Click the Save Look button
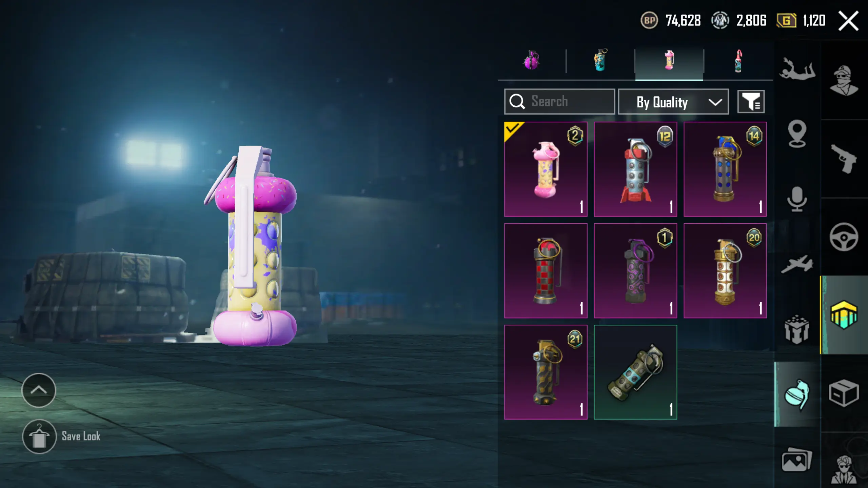The image size is (868, 488). click(x=61, y=436)
